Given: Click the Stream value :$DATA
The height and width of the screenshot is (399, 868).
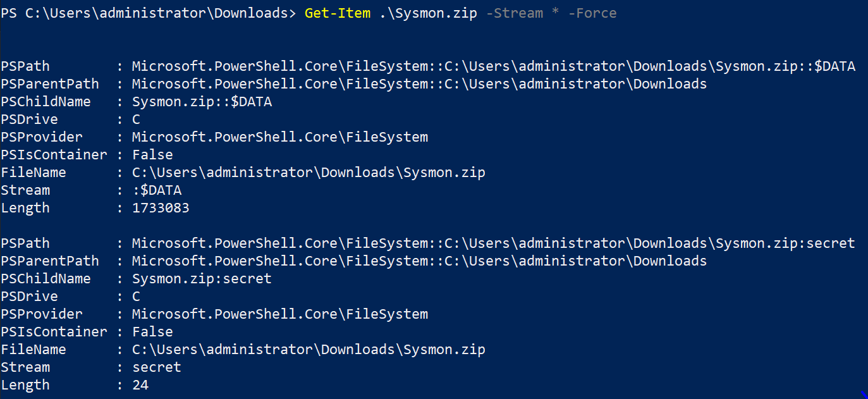Looking at the screenshot, I should (157, 190).
